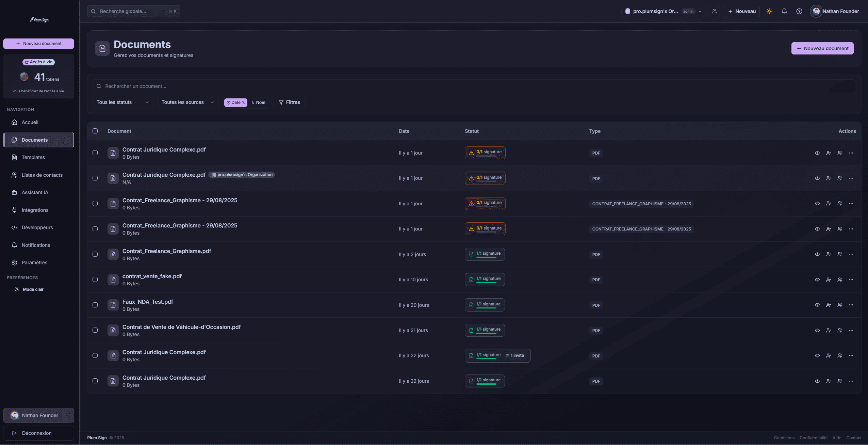Open Listes de contacts
Viewport: 868px width, 445px height.
pyautogui.click(x=38, y=175)
